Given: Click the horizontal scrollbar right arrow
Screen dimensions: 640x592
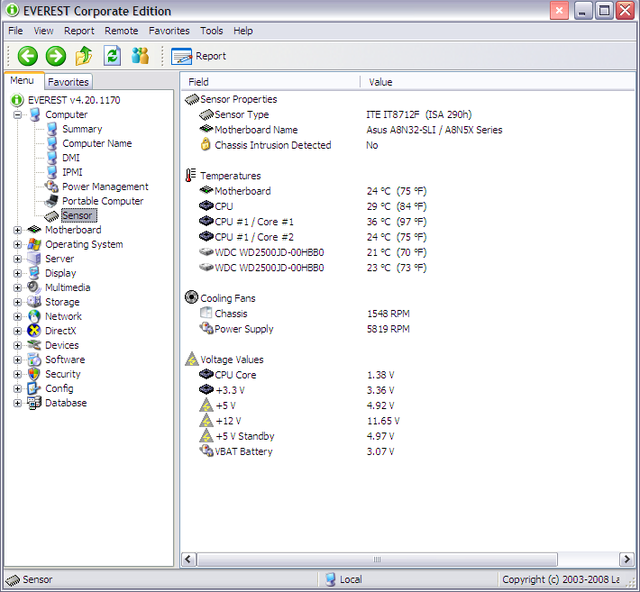Looking at the screenshot, I should (x=627, y=559).
